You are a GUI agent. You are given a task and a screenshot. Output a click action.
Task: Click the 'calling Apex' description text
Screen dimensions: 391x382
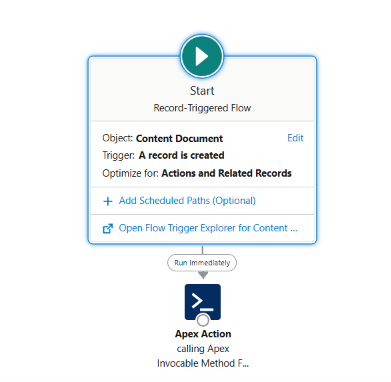coord(203,349)
